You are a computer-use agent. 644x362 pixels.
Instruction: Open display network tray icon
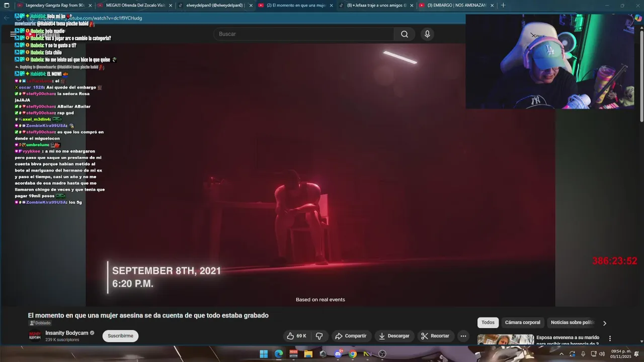(593, 354)
